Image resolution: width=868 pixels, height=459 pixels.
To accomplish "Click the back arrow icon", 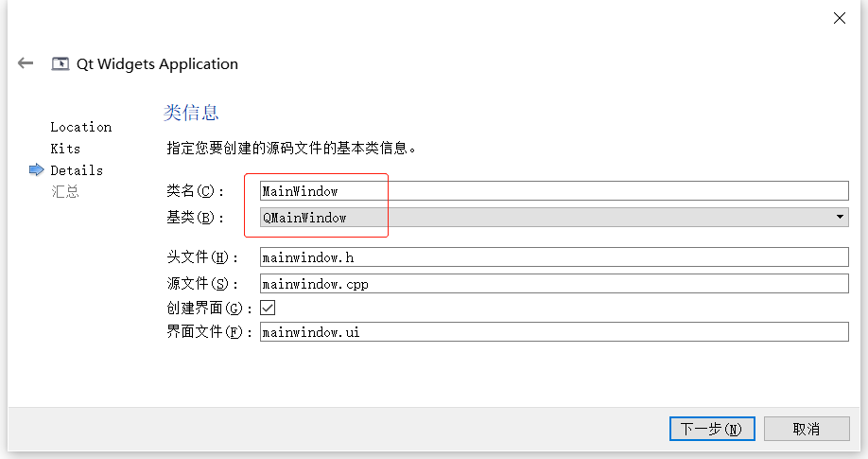I will click(x=26, y=63).
